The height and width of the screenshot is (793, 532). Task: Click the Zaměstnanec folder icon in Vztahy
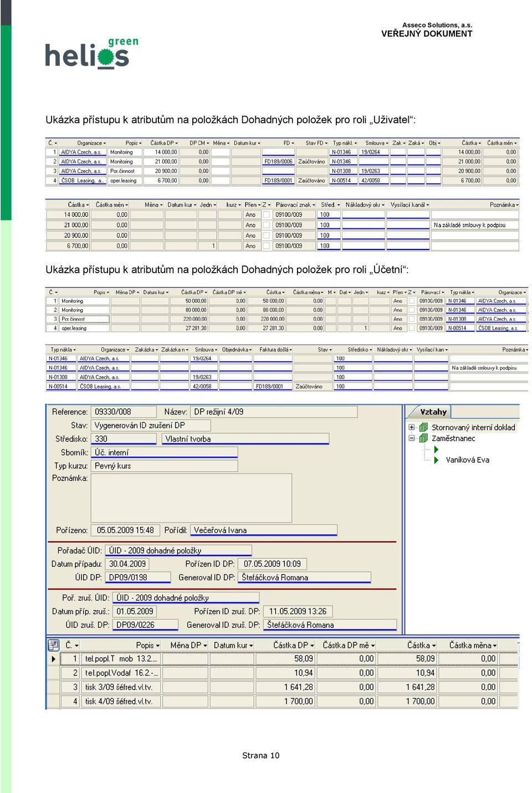coord(423,438)
